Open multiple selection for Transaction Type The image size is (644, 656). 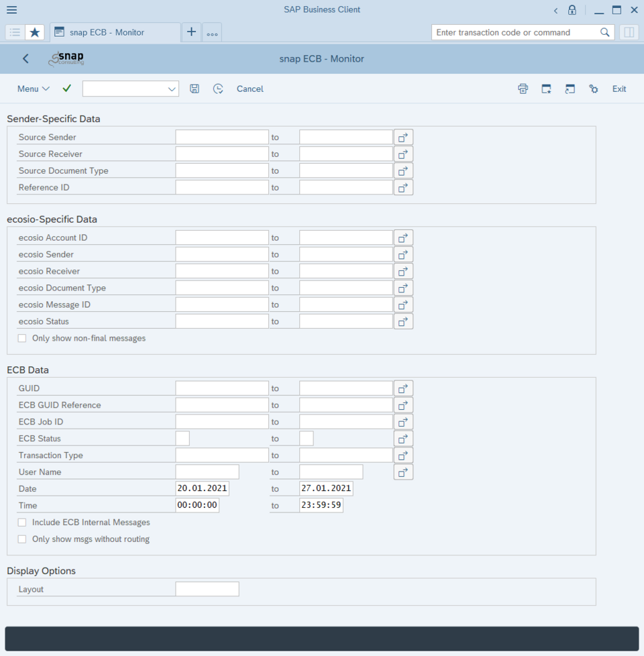403,455
